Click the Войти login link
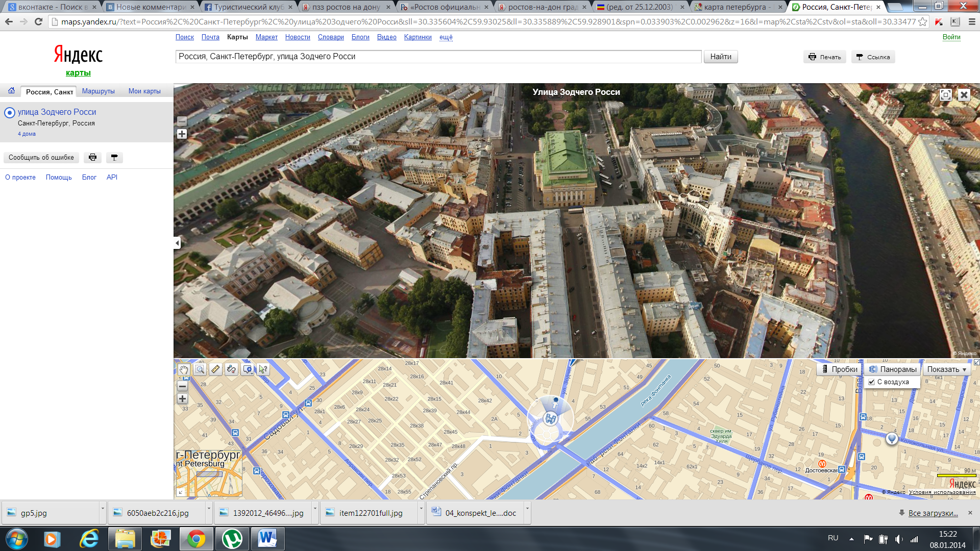 (x=951, y=37)
